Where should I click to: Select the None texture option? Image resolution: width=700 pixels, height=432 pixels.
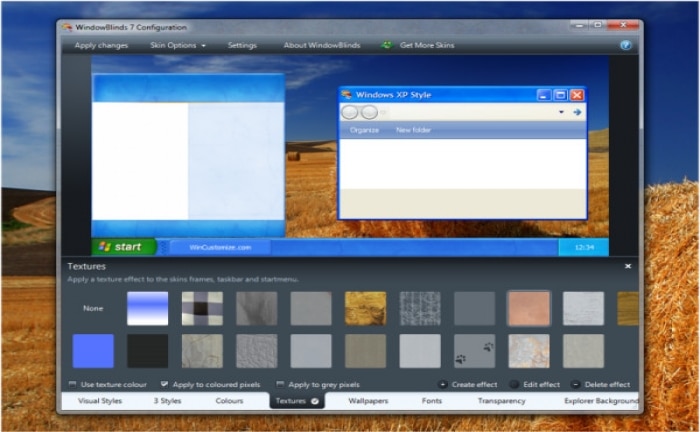[x=93, y=308]
